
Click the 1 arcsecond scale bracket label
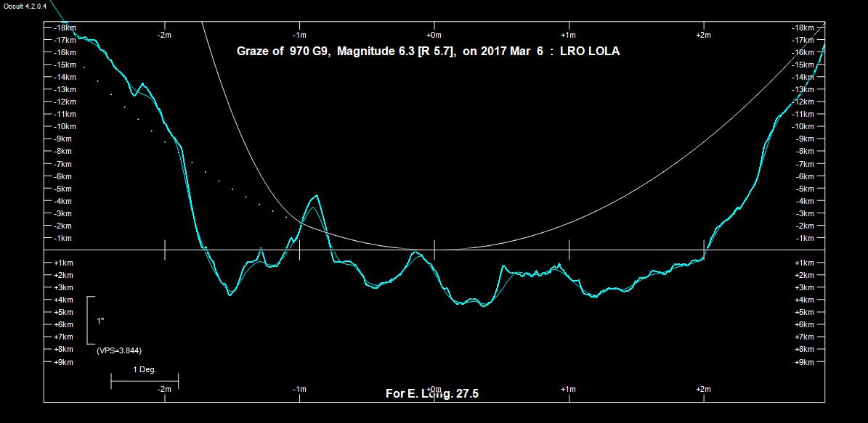(x=100, y=320)
